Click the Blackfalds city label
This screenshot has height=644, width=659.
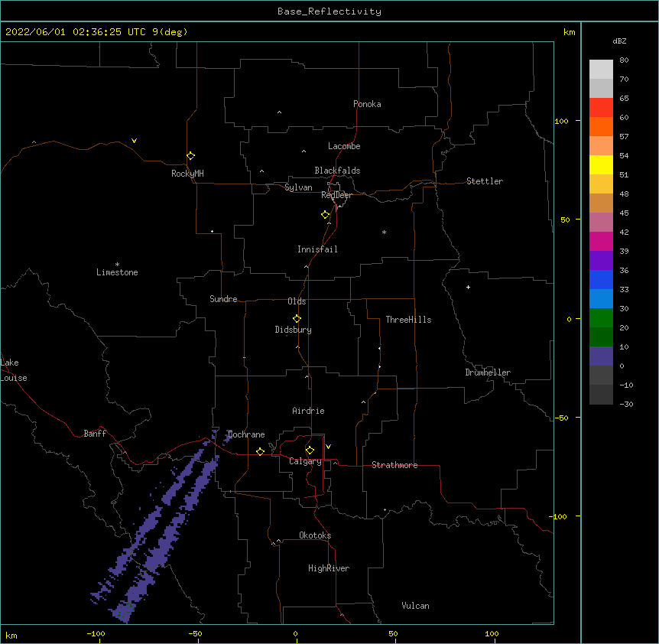pyautogui.click(x=337, y=171)
